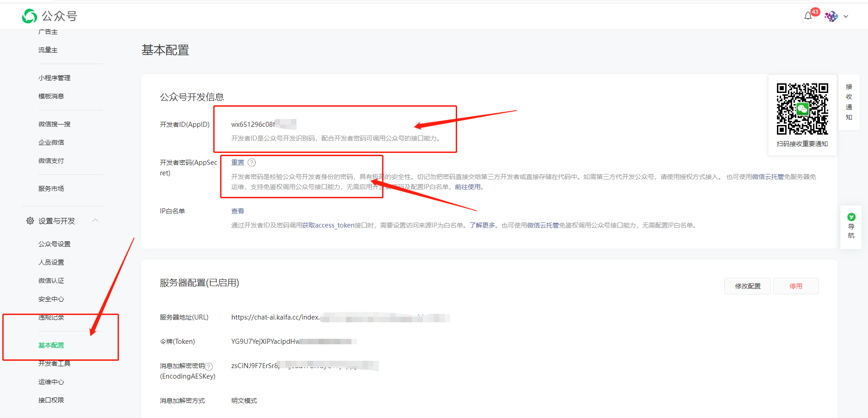Click the 公众号开发信息 section title

(192, 97)
